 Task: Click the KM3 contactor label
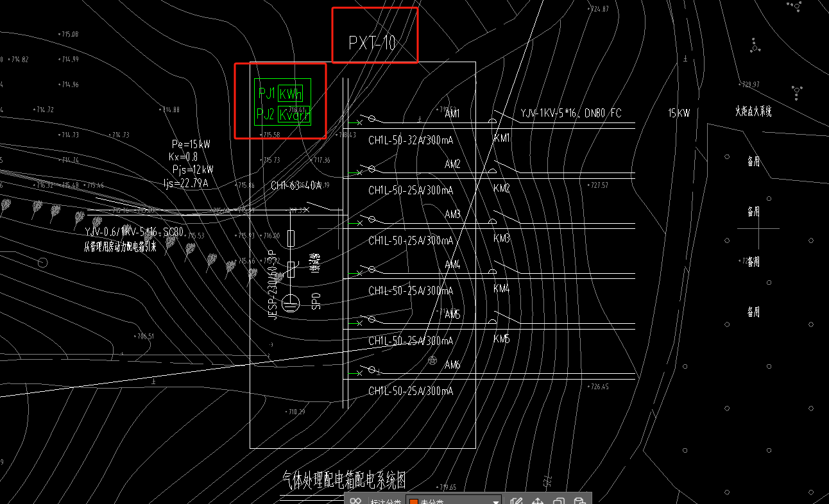point(502,239)
